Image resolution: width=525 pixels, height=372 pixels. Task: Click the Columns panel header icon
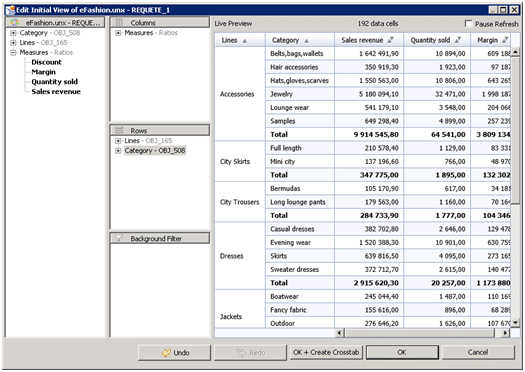[119, 22]
